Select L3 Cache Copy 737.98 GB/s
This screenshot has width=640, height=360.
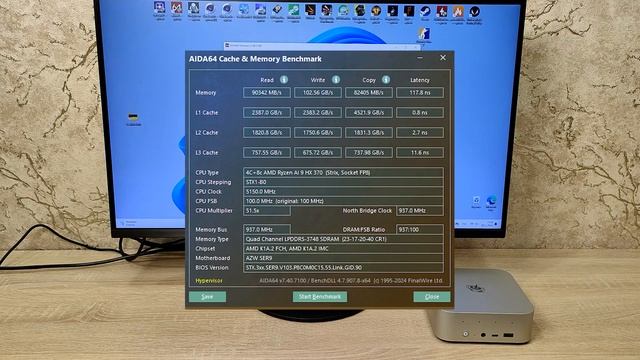coord(369,153)
